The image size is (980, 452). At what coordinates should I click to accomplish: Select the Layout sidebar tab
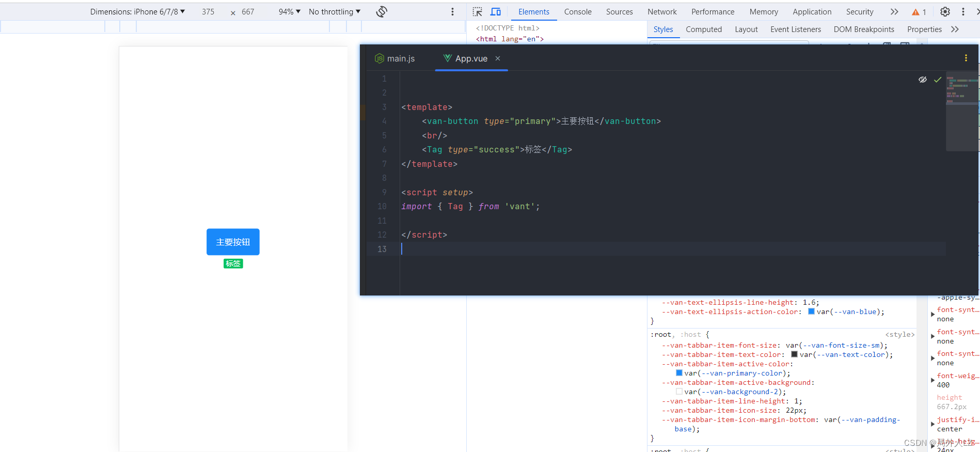[746, 29]
